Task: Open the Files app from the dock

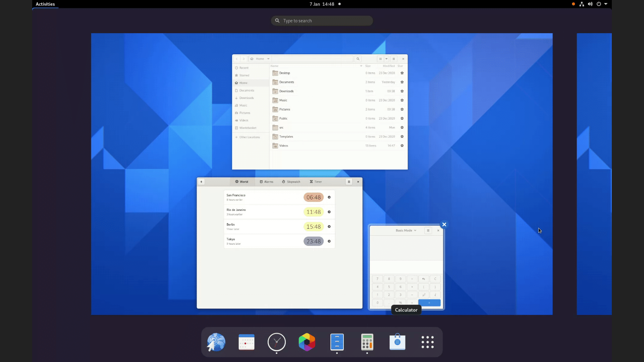Action: [x=337, y=342]
